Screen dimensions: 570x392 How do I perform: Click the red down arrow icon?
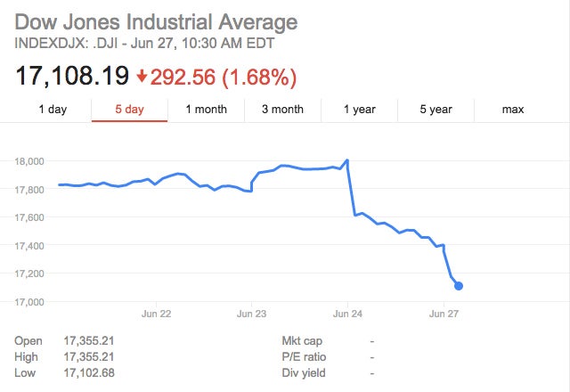(x=142, y=78)
